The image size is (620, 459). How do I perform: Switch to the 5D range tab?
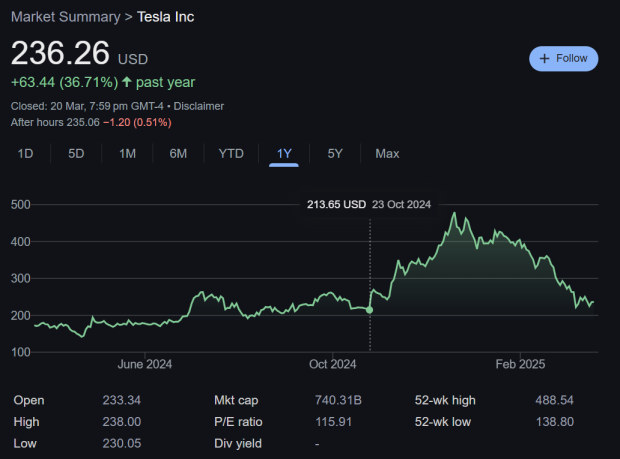(76, 153)
